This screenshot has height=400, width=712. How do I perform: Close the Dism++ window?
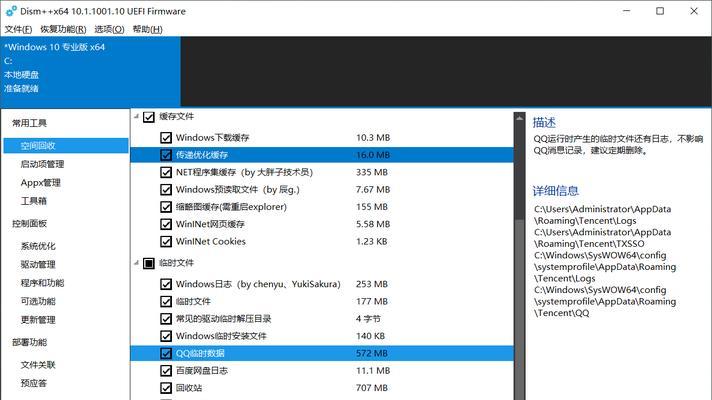point(694,11)
